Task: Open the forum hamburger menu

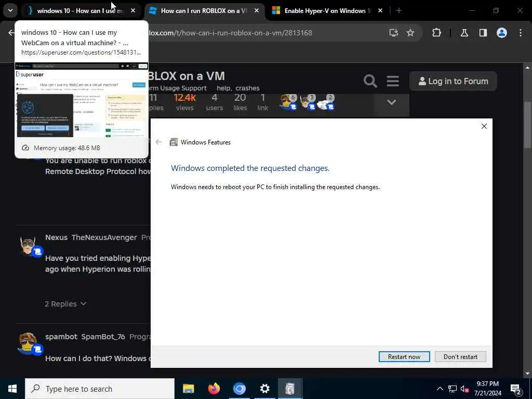Action: click(393, 81)
